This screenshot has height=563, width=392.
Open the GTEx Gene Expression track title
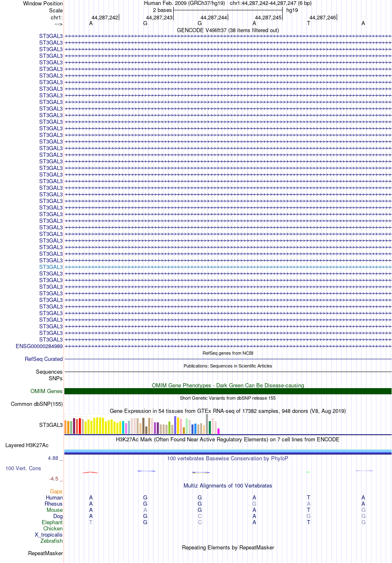pos(228,411)
